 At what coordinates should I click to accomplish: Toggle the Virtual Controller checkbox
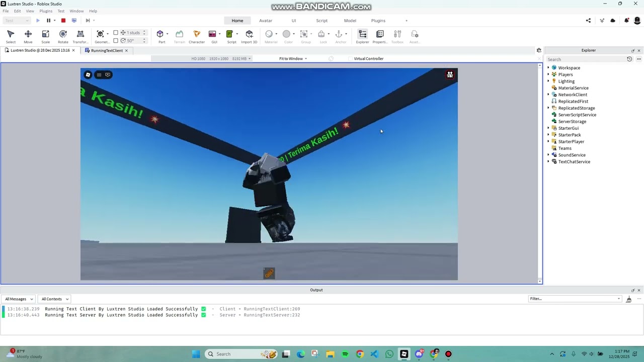(x=351, y=59)
